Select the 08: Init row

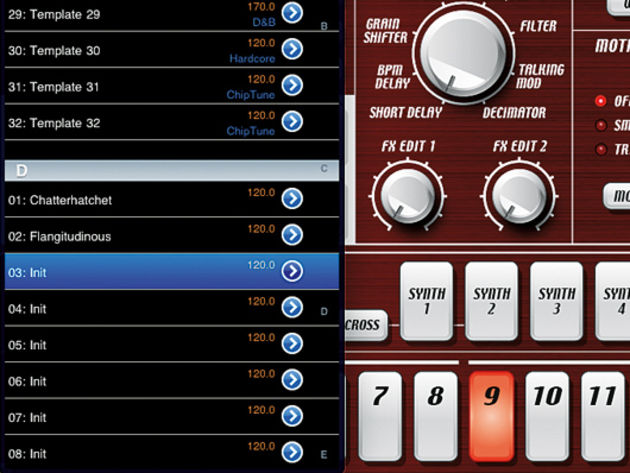pyautogui.click(x=172, y=453)
